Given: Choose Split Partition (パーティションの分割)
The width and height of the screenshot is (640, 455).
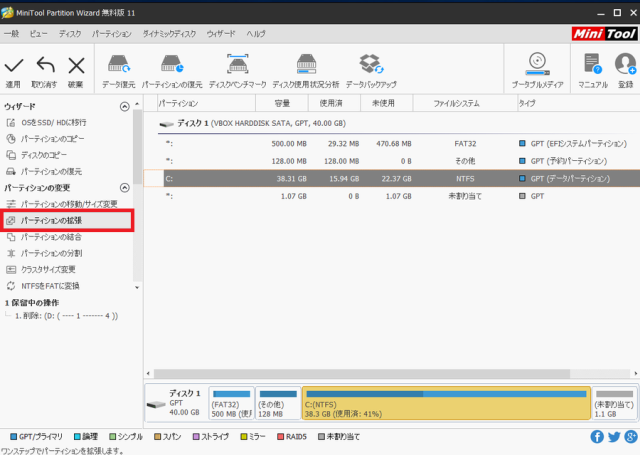Looking at the screenshot, I should tap(44, 253).
